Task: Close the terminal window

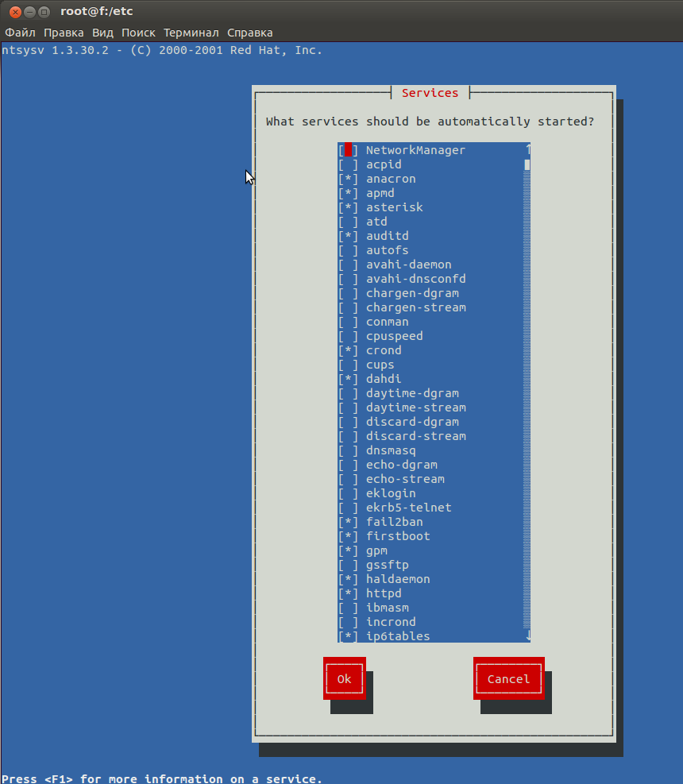Action: point(16,12)
